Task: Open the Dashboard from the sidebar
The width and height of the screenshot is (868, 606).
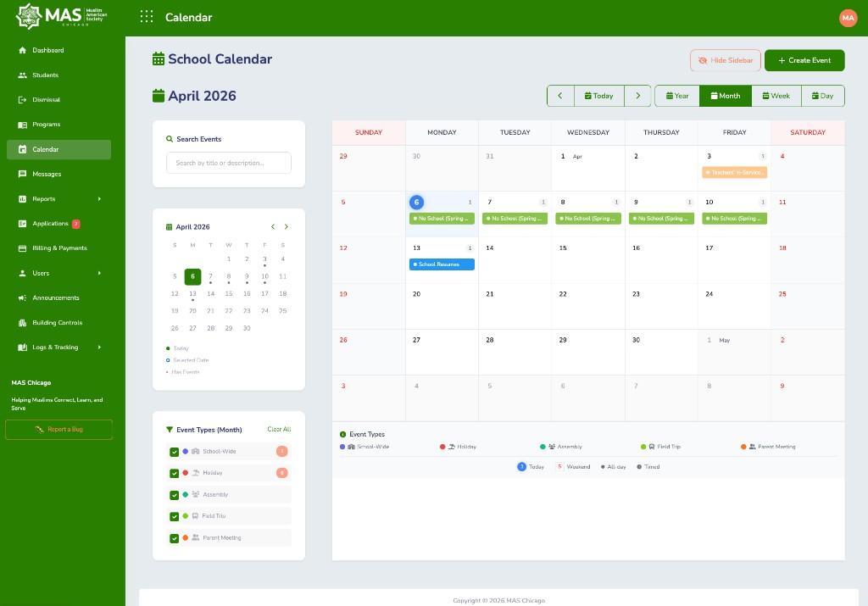Action: (47, 50)
